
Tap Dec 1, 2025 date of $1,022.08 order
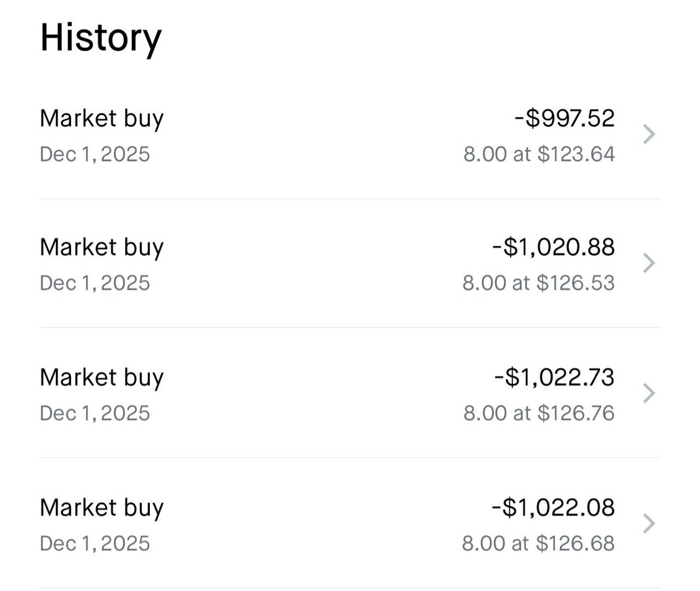pyautogui.click(x=94, y=544)
